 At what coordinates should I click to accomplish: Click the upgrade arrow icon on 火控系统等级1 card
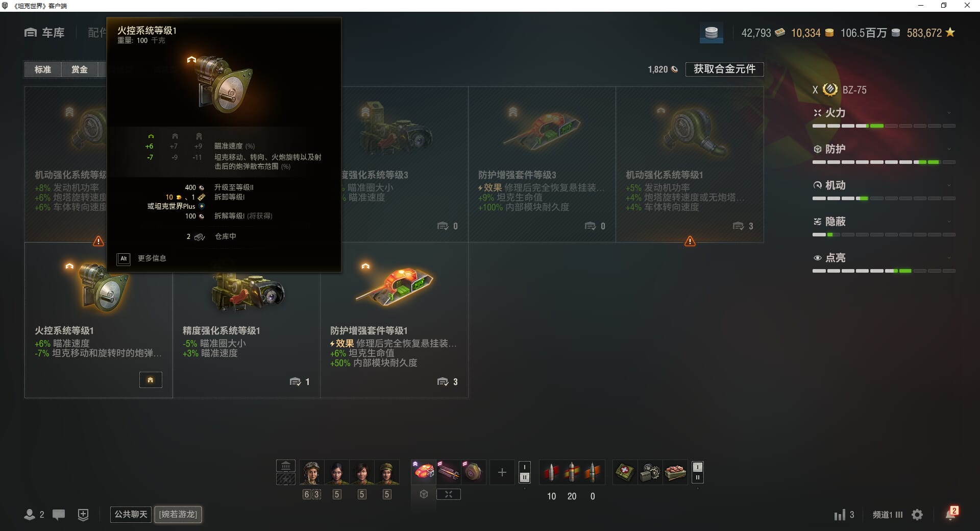click(151, 380)
